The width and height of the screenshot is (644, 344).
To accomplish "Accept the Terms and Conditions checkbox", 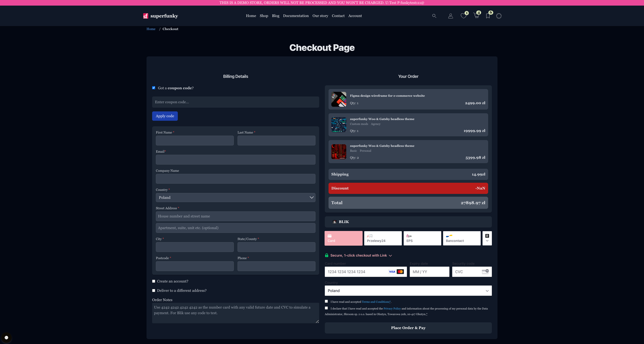I will (326, 301).
